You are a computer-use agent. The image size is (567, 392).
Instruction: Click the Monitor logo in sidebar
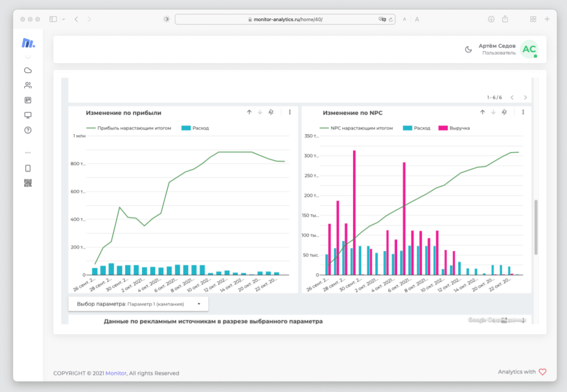(28, 43)
